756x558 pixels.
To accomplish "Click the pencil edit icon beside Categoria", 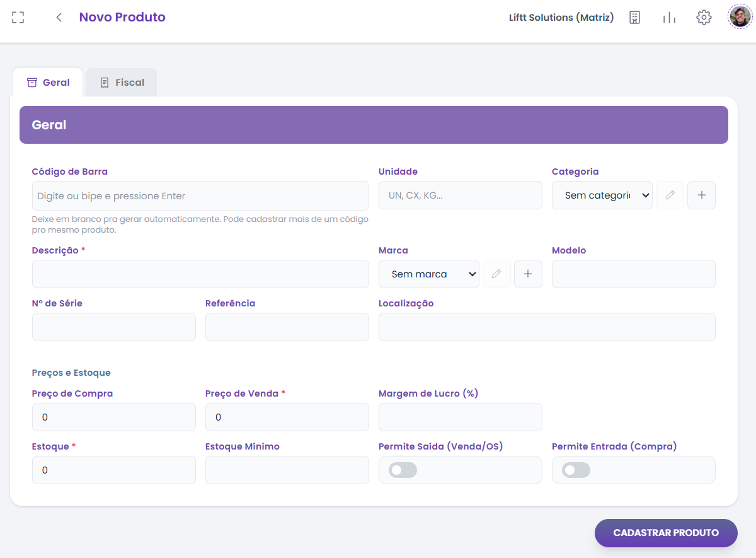I will 670,195.
